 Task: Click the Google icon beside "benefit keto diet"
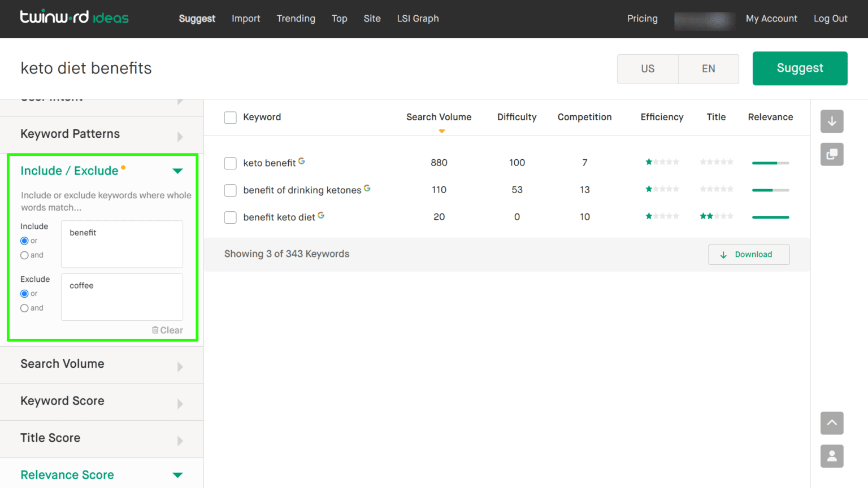click(x=320, y=215)
